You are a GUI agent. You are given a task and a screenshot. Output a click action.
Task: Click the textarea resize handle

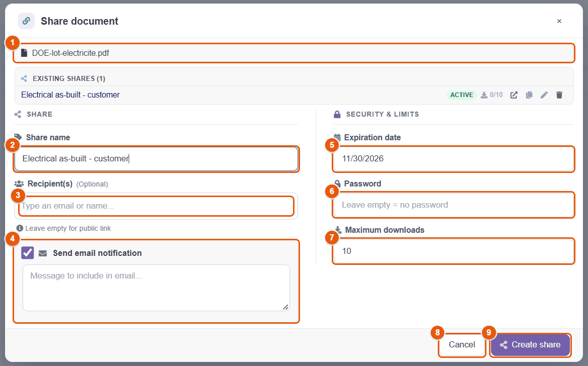285,307
